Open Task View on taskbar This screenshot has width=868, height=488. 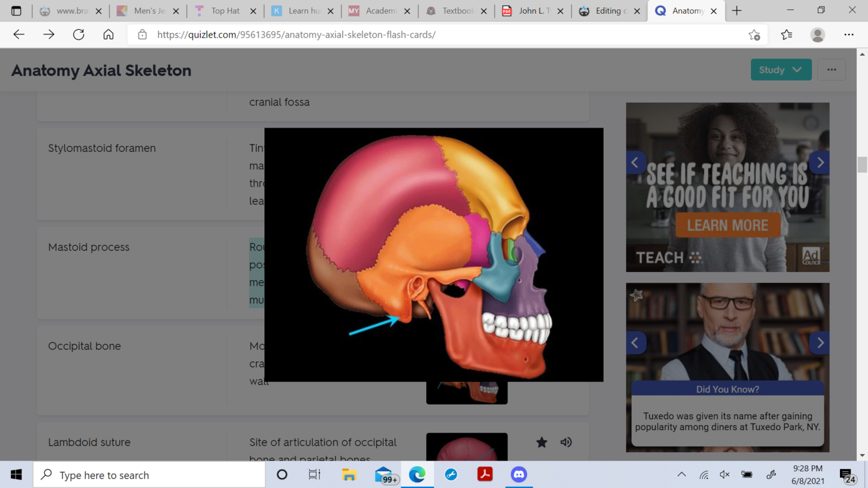tap(315, 475)
